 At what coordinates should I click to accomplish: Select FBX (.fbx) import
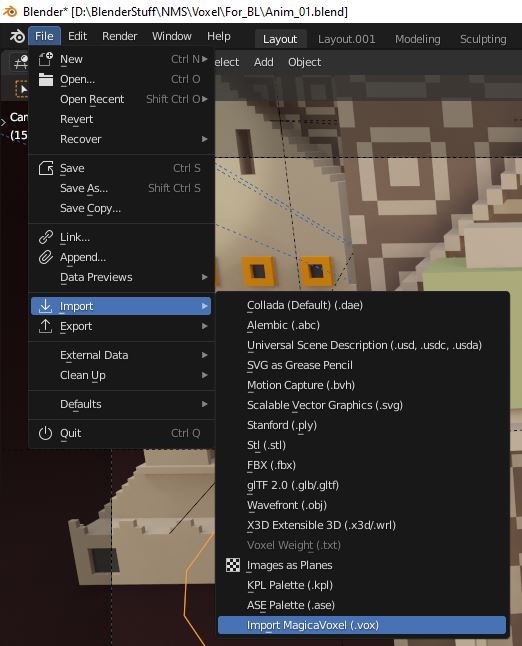tap(362, 465)
